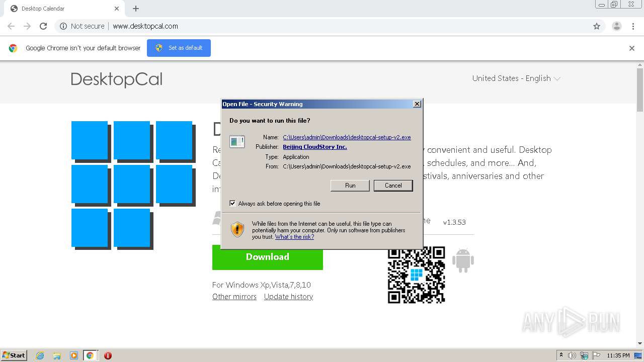Open Chrome profile avatar icon
Image resolution: width=644 pixels, height=362 pixels.
(x=616, y=26)
